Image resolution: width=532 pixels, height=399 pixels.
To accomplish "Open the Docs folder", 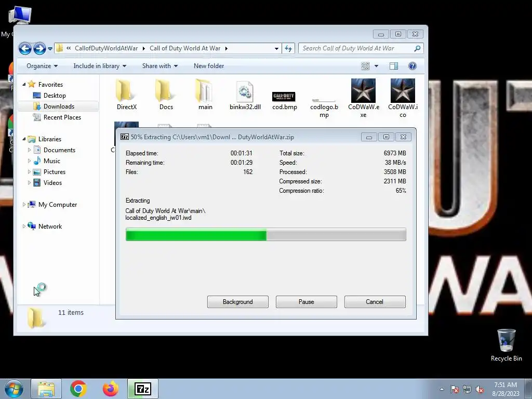I will [166, 95].
